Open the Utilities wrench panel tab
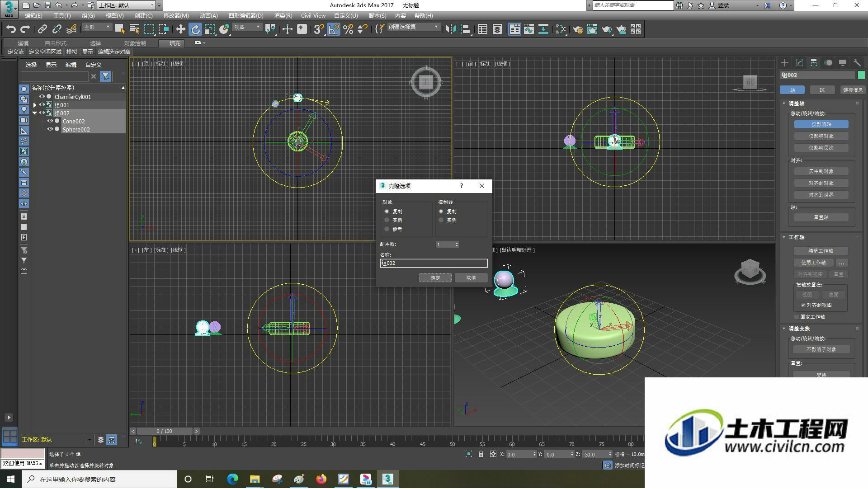 pyautogui.click(x=857, y=63)
